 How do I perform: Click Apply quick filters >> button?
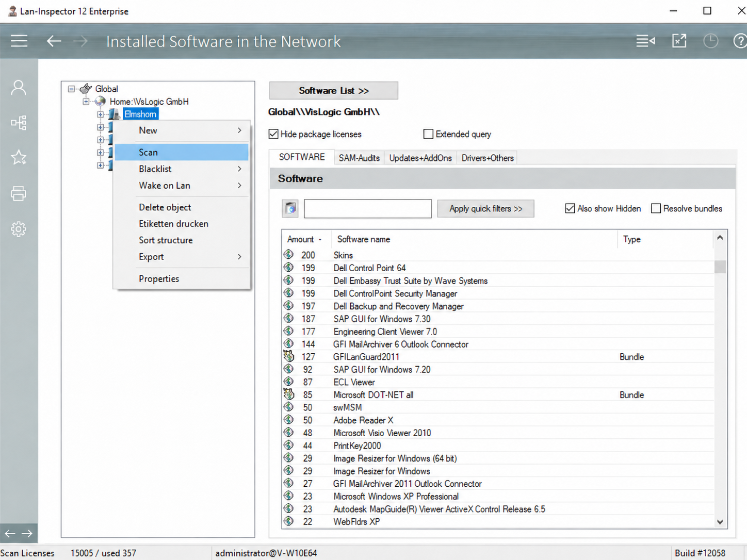pos(485,208)
